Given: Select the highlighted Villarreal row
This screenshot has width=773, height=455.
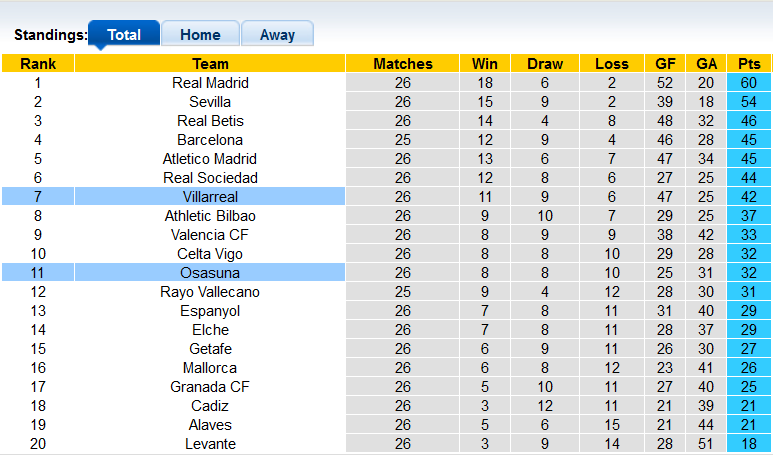Looking at the screenshot, I should (386, 196).
